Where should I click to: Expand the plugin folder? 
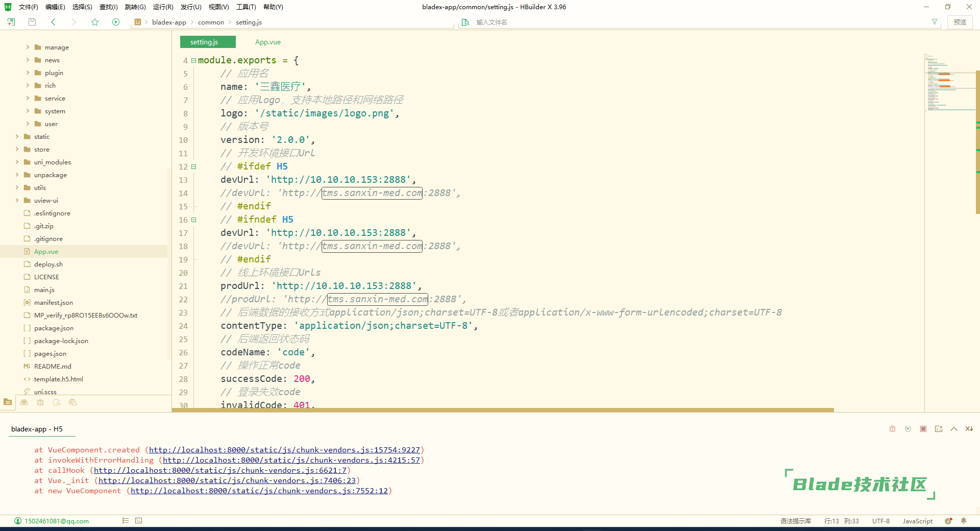pyautogui.click(x=28, y=73)
